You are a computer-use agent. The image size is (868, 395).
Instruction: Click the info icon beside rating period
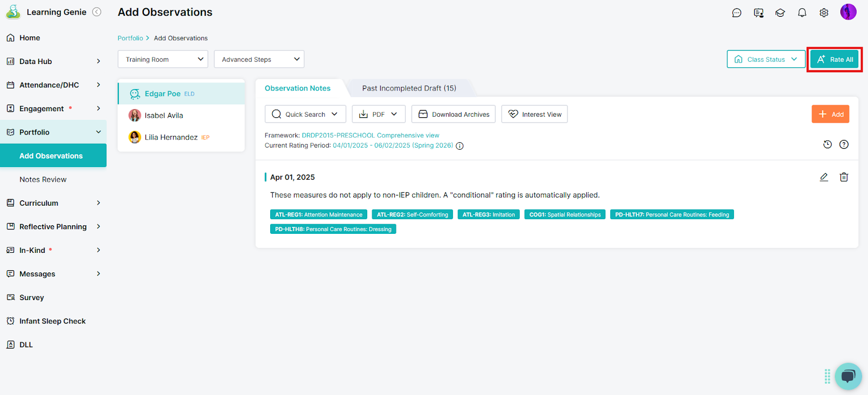[x=459, y=146]
